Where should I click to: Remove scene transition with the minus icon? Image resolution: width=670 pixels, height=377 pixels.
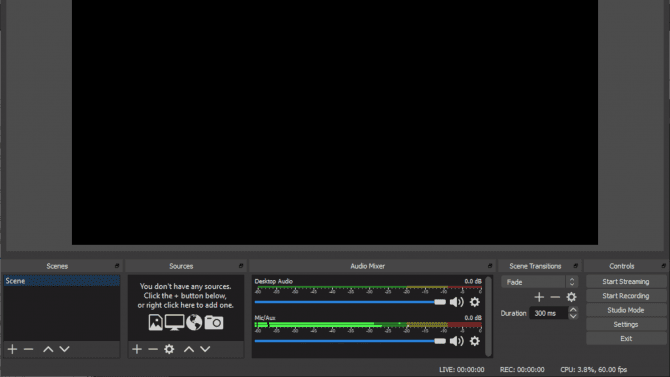point(555,297)
